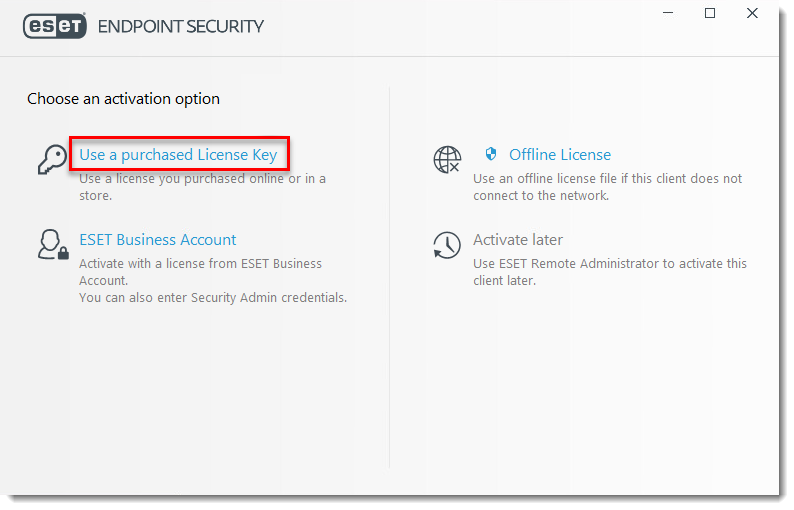Viewport: 794px width, 510px height.
Task: Open the 'ESET Business Account' link
Action: point(157,240)
